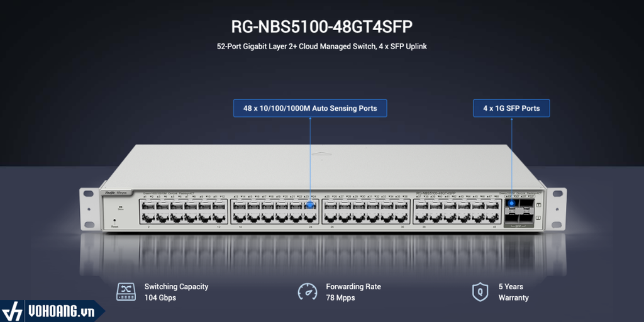The image size is (644, 322).
Task: Select the 48 x 10/100/1000M Auto Sensing Ports label
Action: (310, 108)
